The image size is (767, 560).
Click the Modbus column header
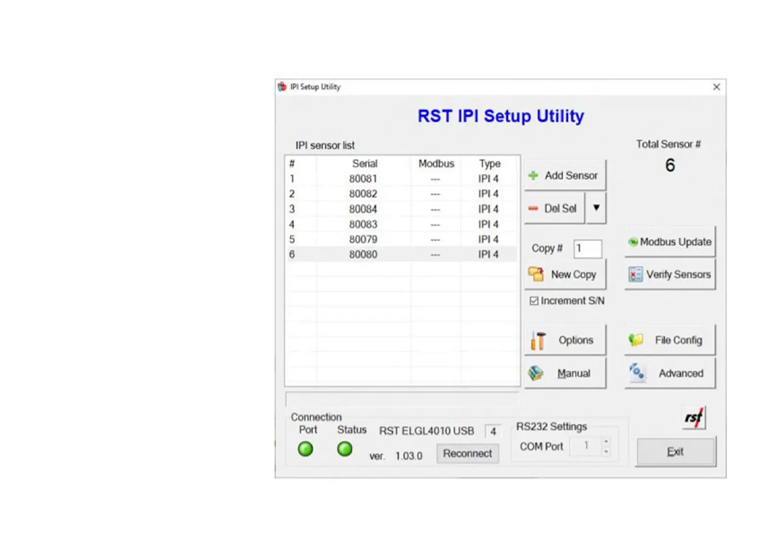tap(436, 163)
